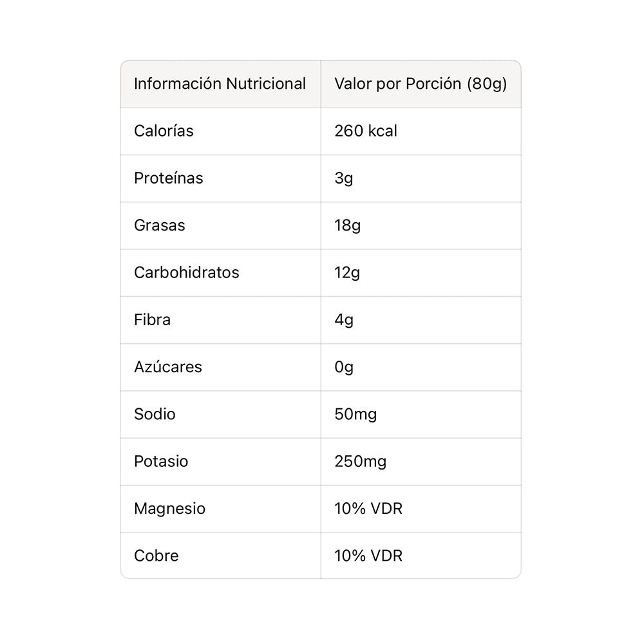
Task: Click the 50mg sodio value
Action: tap(355, 414)
